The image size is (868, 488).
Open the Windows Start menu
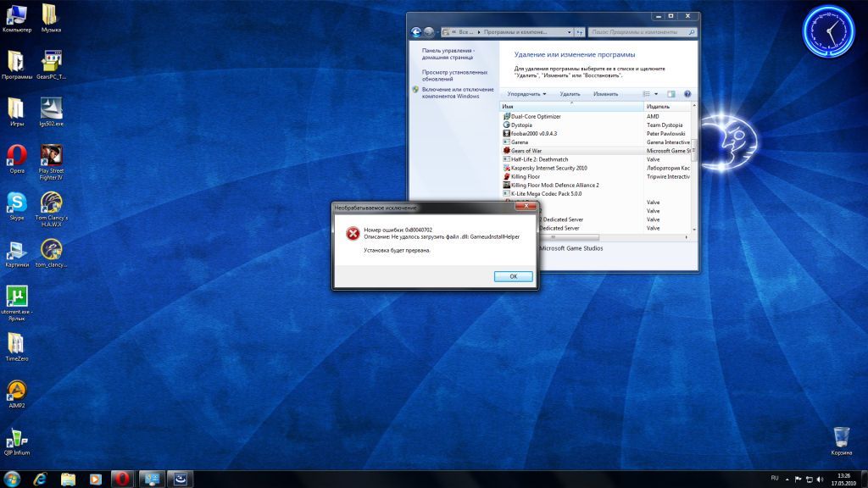point(12,479)
